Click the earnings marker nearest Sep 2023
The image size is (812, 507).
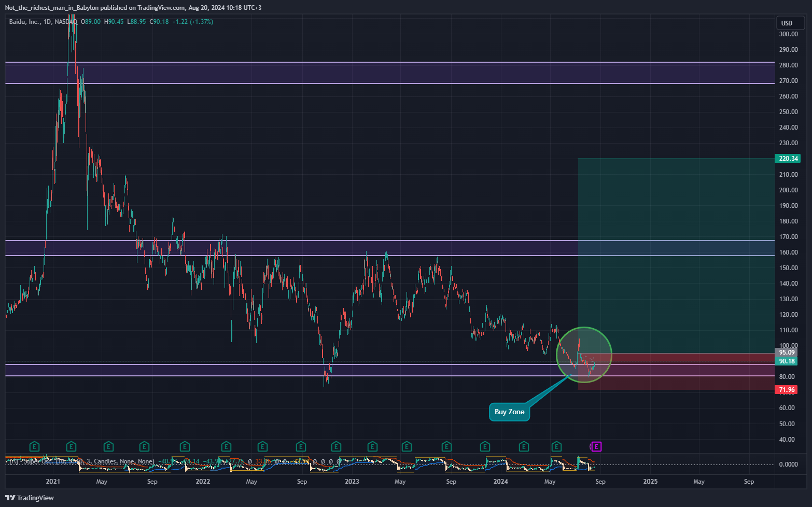coord(446,446)
